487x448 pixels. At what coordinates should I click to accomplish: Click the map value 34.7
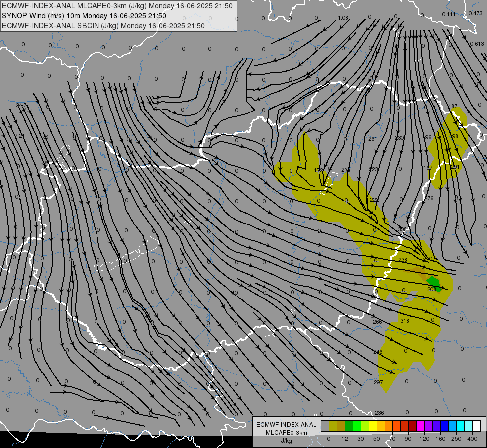pos(21,106)
